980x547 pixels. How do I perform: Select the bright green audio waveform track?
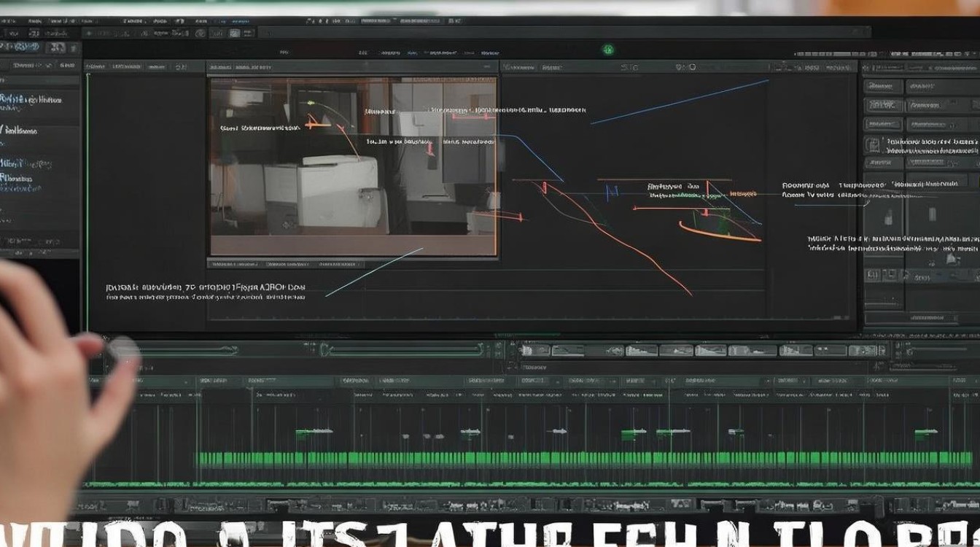click(587, 460)
